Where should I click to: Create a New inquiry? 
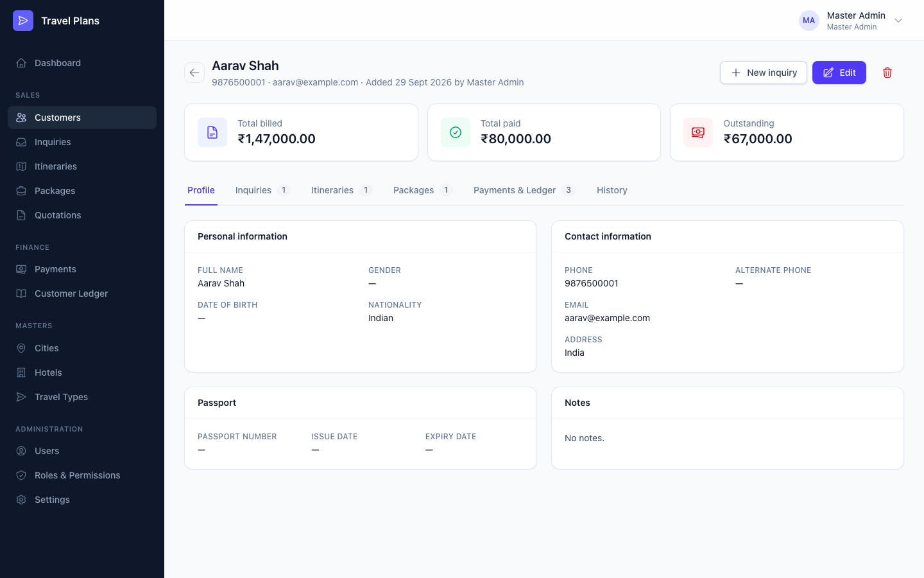point(764,73)
